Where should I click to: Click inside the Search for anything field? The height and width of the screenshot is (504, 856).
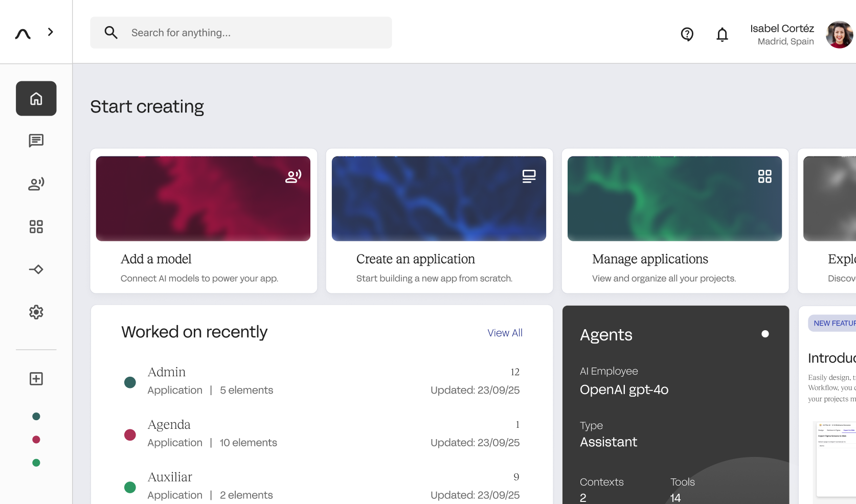240,32
